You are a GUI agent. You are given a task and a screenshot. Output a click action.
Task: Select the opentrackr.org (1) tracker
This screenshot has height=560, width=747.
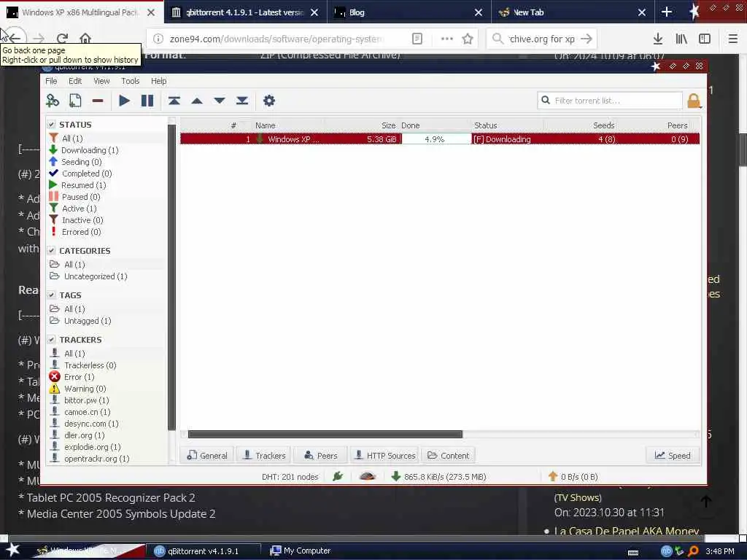90,459
